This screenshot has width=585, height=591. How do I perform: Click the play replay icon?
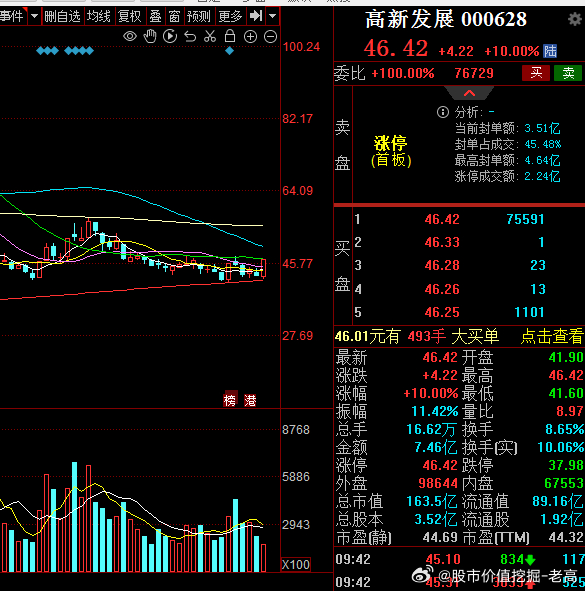click(x=170, y=37)
